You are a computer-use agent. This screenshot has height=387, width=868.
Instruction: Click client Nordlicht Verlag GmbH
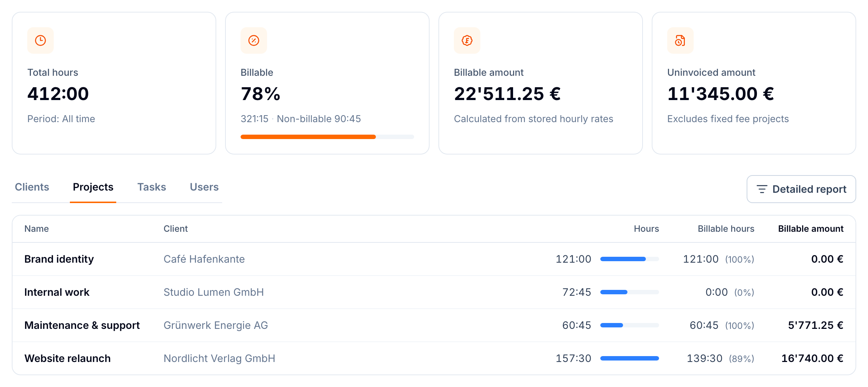point(219,358)
